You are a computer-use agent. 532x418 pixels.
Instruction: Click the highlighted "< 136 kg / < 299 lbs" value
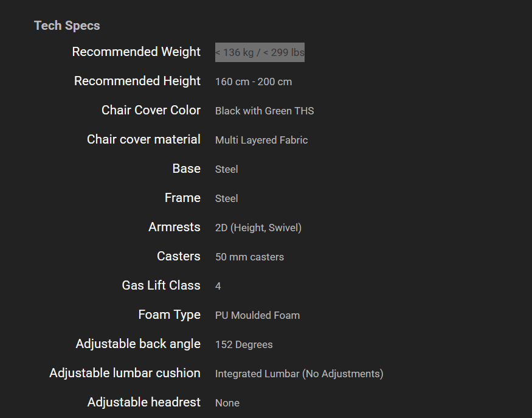260,52
